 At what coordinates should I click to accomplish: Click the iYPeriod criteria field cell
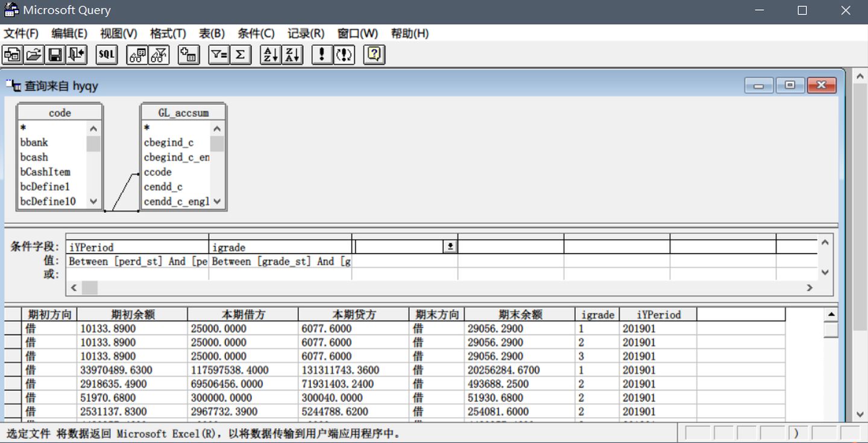(x=137, y=247)
